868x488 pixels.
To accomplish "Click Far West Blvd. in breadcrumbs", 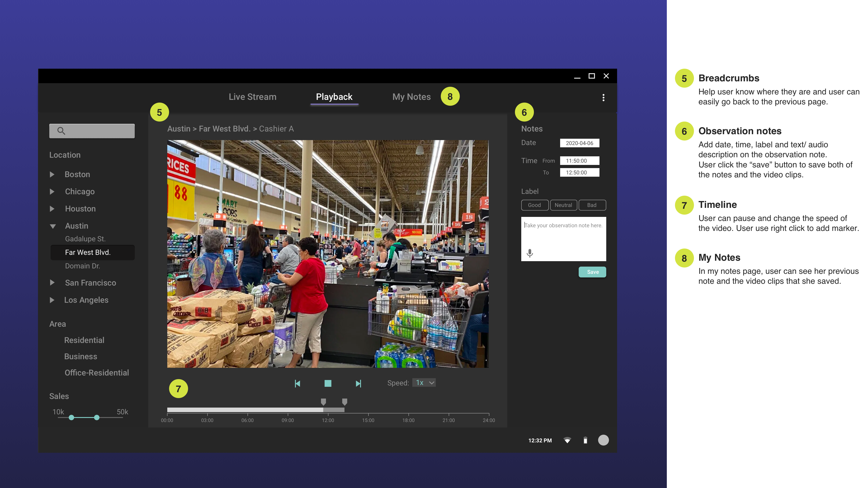I will click(x=224, y=129).
